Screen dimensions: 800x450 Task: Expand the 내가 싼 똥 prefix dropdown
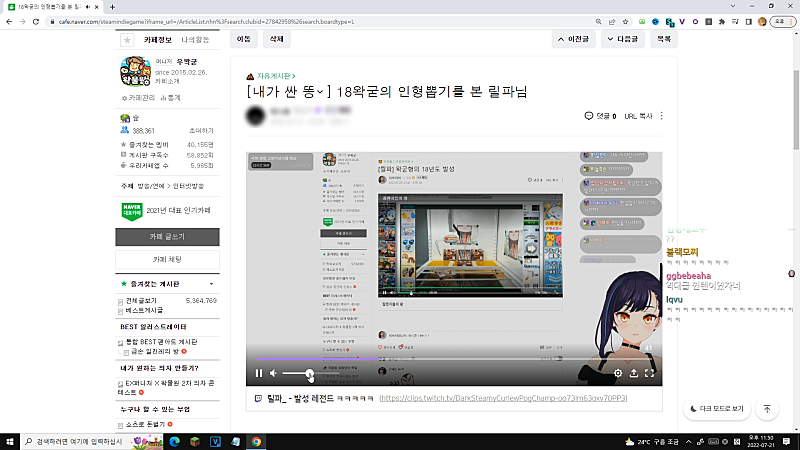click(x=320, y=92)
